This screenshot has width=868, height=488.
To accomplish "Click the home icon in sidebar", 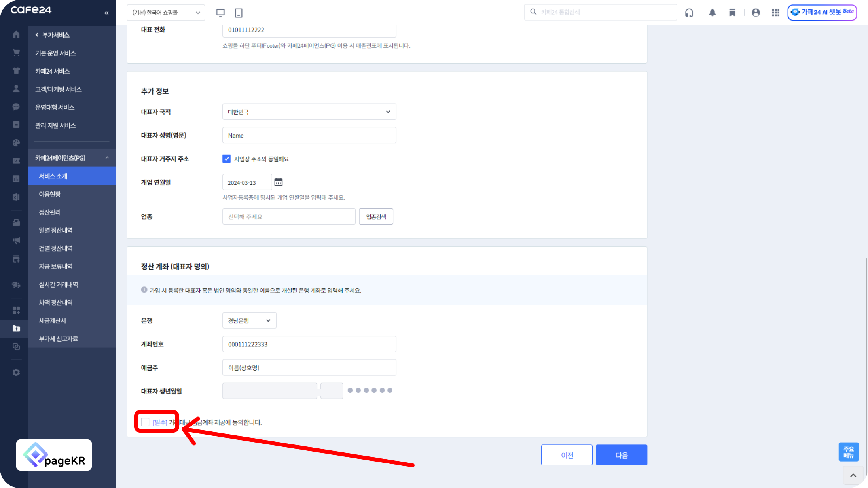I will pos(16,35).
